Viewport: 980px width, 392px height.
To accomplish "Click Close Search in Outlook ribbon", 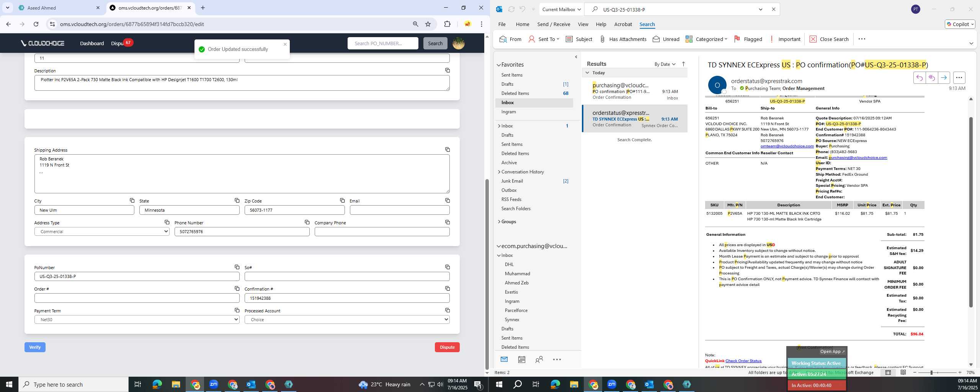I will (829, 39).
